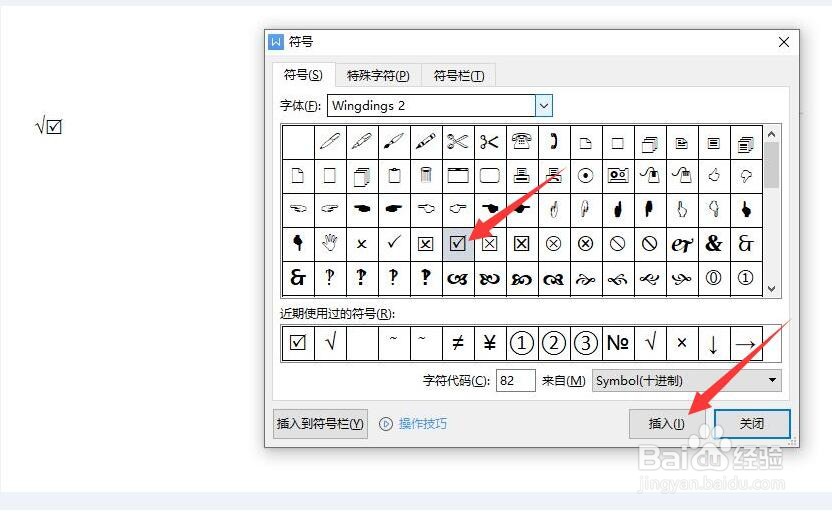Pick the cassette tape symbol
This screenshot has height=513, width=832.
click(618, 175)
